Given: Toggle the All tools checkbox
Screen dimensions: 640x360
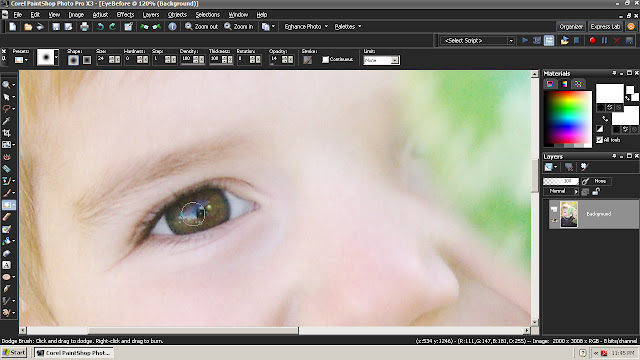Looking at the screenshot, I should (x=599, y=140).
